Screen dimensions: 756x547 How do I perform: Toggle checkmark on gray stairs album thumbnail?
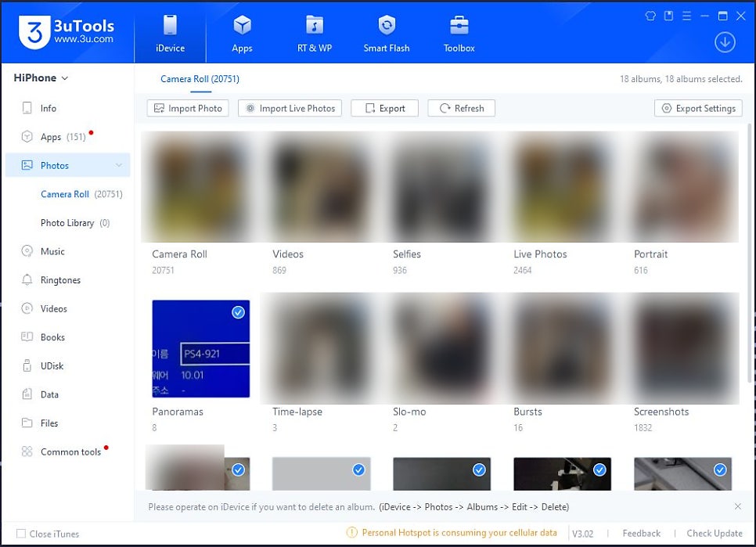720,470
